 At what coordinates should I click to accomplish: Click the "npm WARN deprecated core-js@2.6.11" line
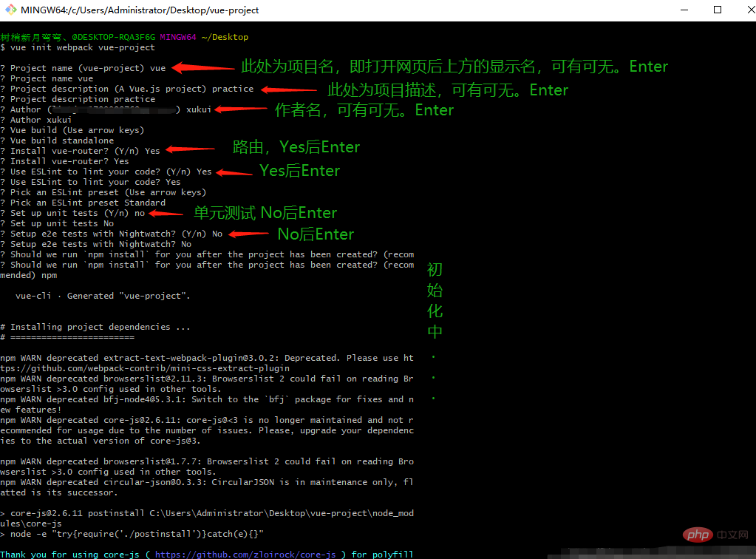coord(207,420)
